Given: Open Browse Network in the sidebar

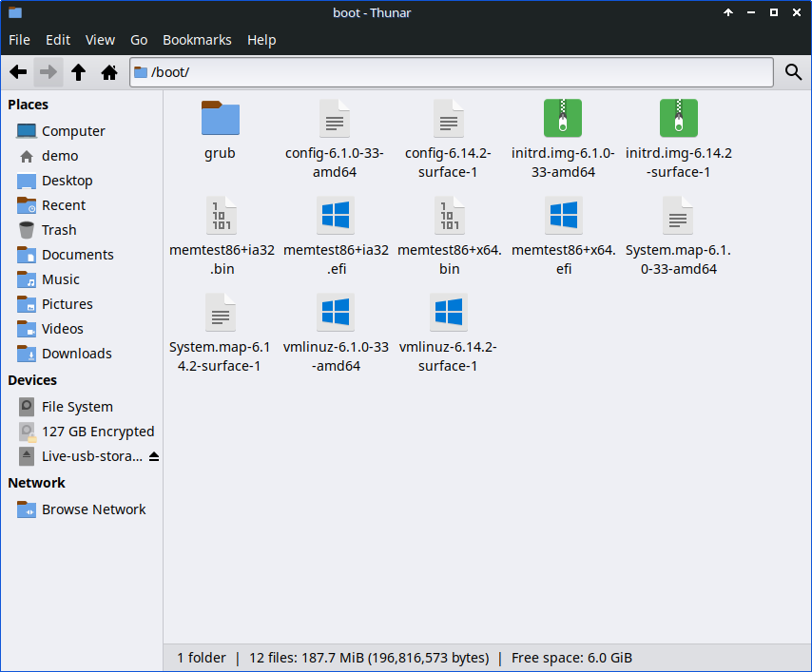Looking at the screenshot, I should pos(82,509).
